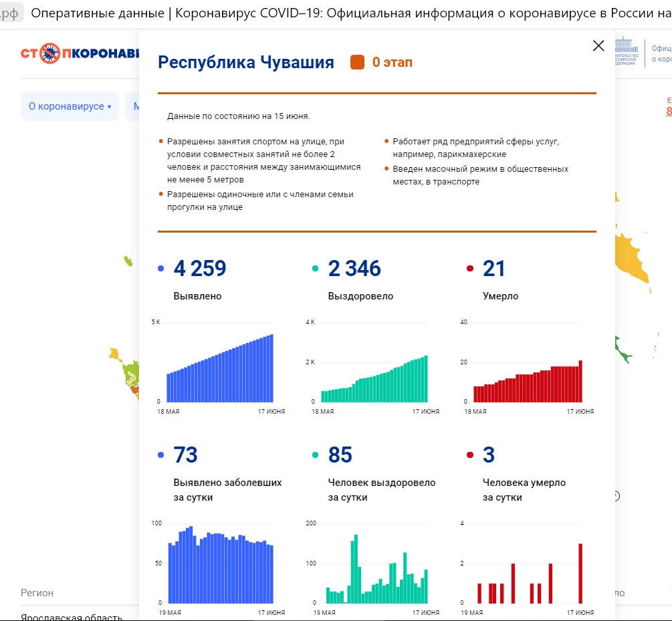Click the large yellow region on the map
672x621 pixels.
pos(633,261)
